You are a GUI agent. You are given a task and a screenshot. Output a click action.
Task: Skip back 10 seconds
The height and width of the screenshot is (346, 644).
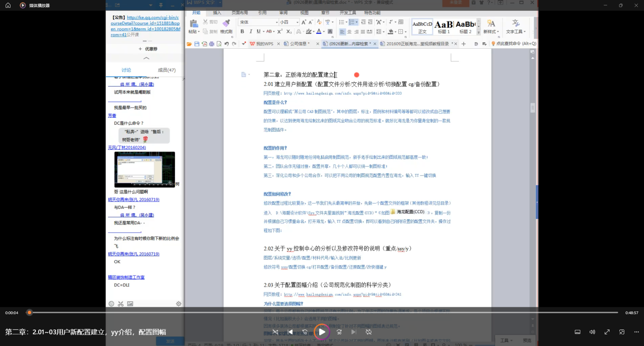305,332
